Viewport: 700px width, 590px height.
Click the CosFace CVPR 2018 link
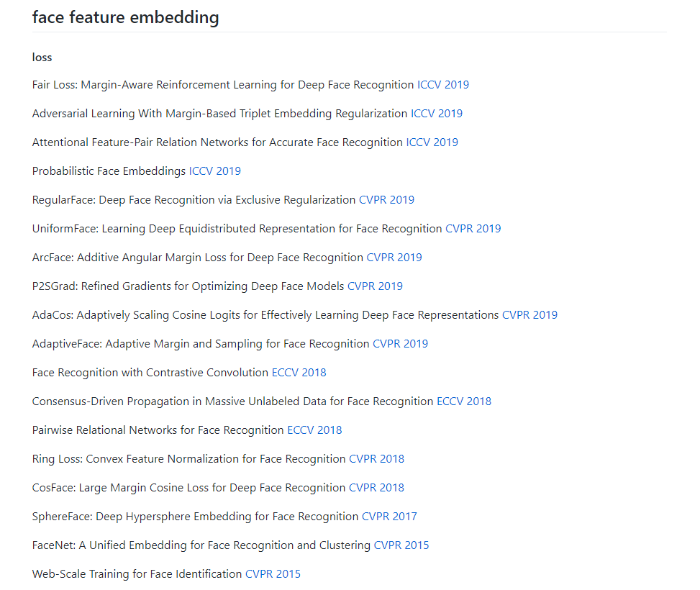coord(376,488)
